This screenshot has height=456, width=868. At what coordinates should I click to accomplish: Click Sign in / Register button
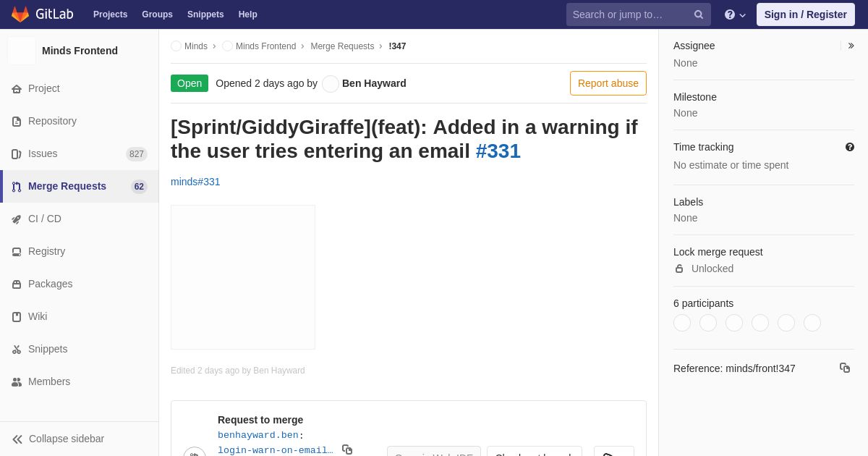tap(805, 14)
